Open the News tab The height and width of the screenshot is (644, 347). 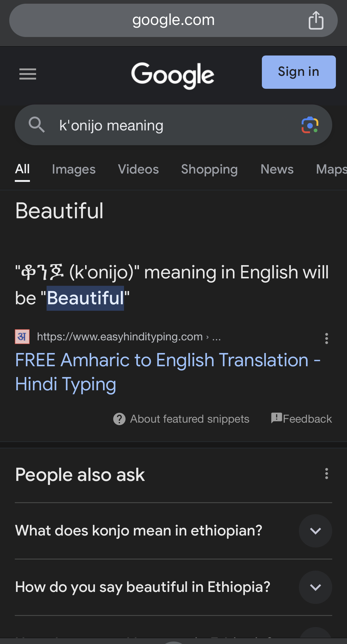[x=277, y=169]
